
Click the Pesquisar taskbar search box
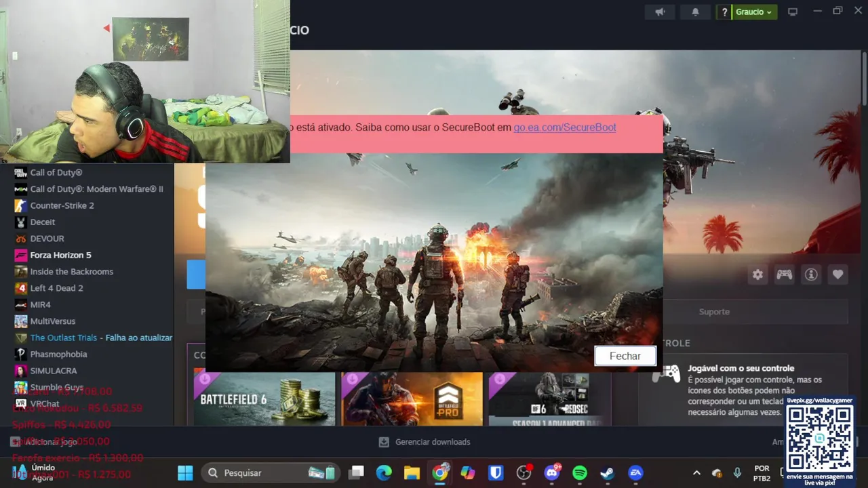[271, 472]
